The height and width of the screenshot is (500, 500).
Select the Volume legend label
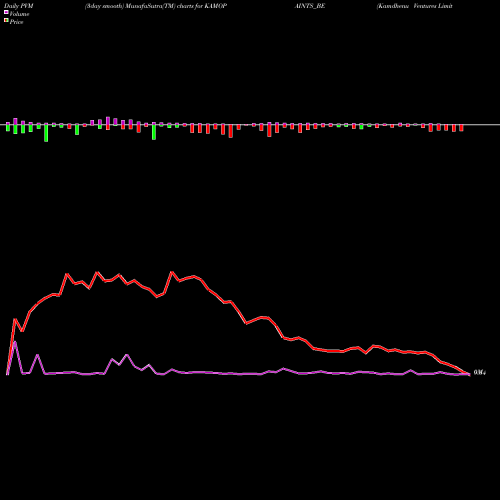point(19,14)
